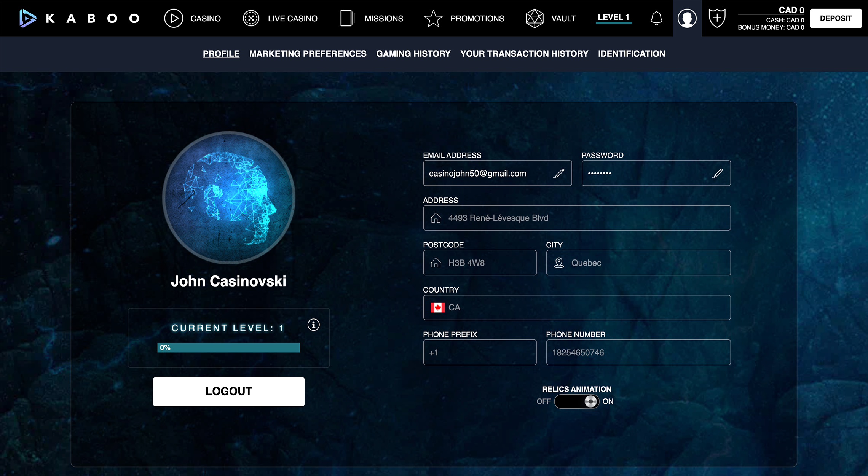This screenshot has width=868, height=476.
Task: Click the Deposit button
Action: click(836, 18)
